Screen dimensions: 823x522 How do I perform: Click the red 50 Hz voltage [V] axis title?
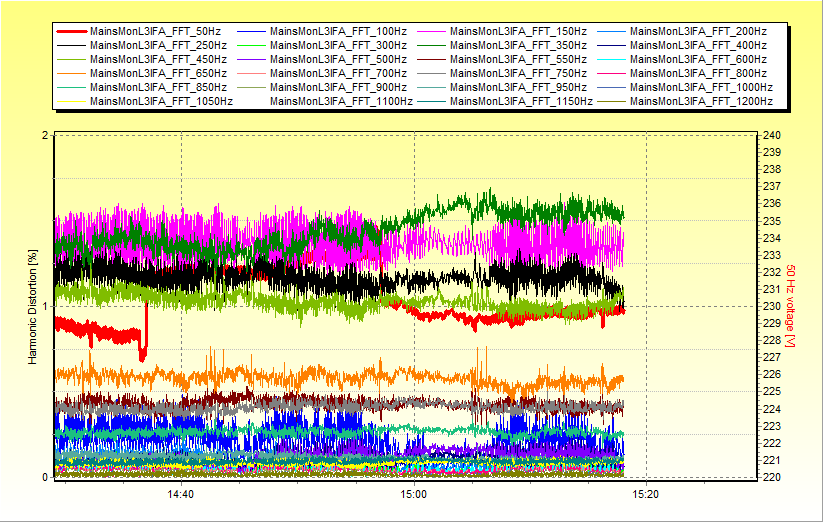click(790, 307)
